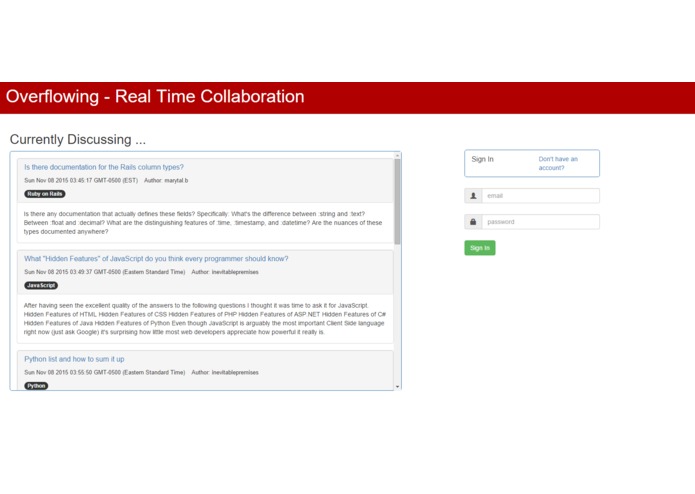This screenshot has width=695, height=494.
Task: Open the Hidden Features of JavaScript question
Action: click(156, 259)
